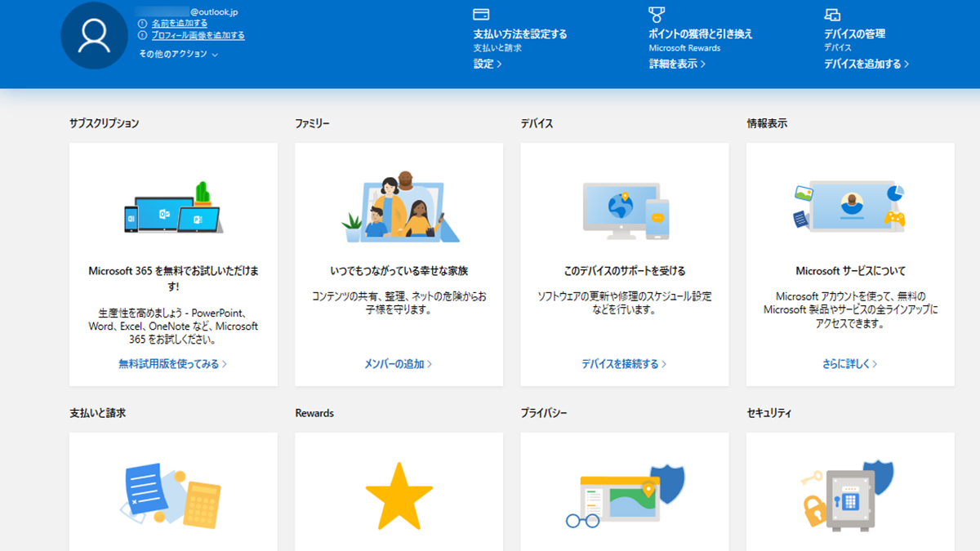Click the info icon beside プロフィール画像を追加する

click(143, 35)
